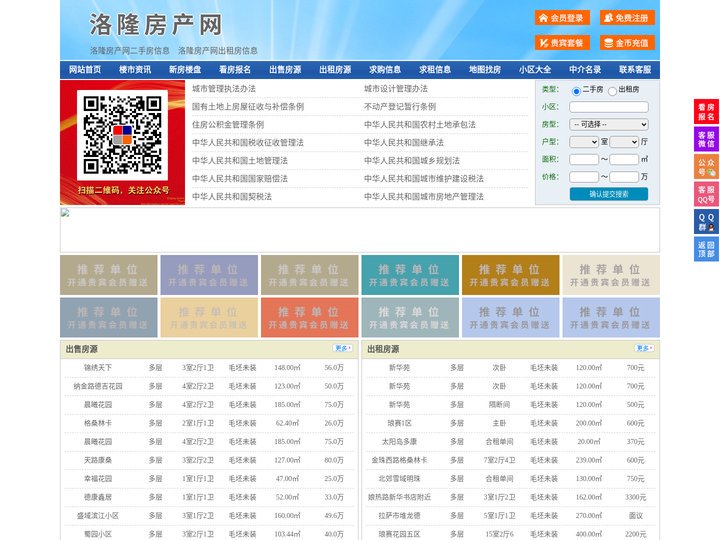The height and width of the screenshot is (540, 720).
Task: Open the 格桑林卡 sale listing
Action: point(98,423)
